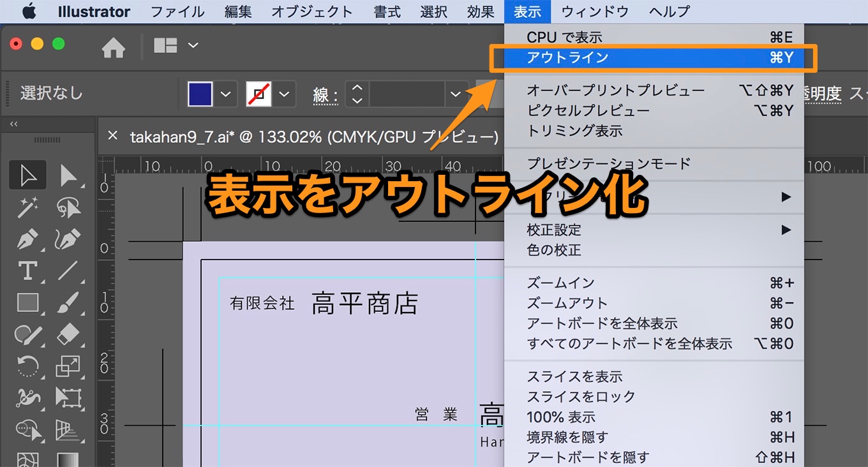Choose 色の校正
Screen dimensions: 868x467
click(654, 250)
